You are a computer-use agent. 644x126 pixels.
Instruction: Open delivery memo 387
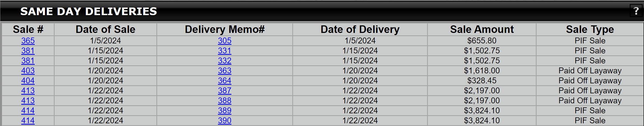(225, 90)
